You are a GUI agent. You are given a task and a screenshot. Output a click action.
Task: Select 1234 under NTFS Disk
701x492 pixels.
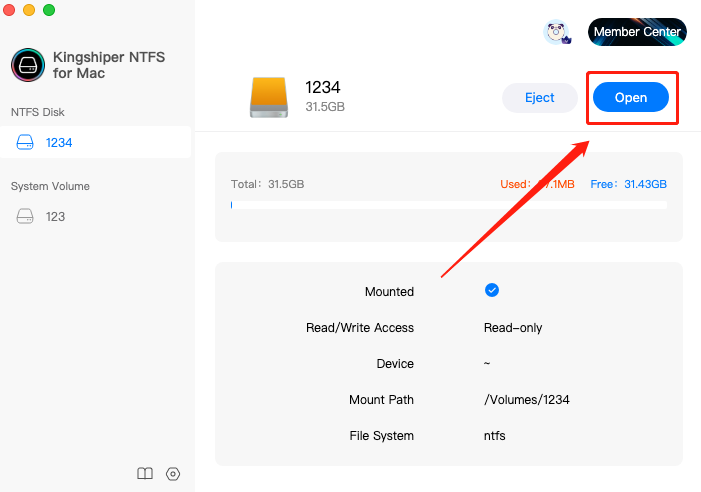click(96, 142)
